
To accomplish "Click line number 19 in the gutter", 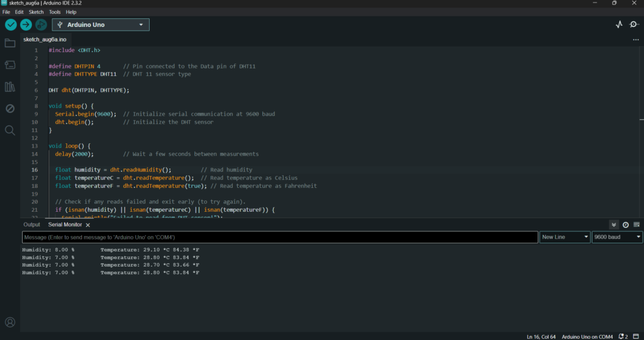I will (x=35, y=194).
